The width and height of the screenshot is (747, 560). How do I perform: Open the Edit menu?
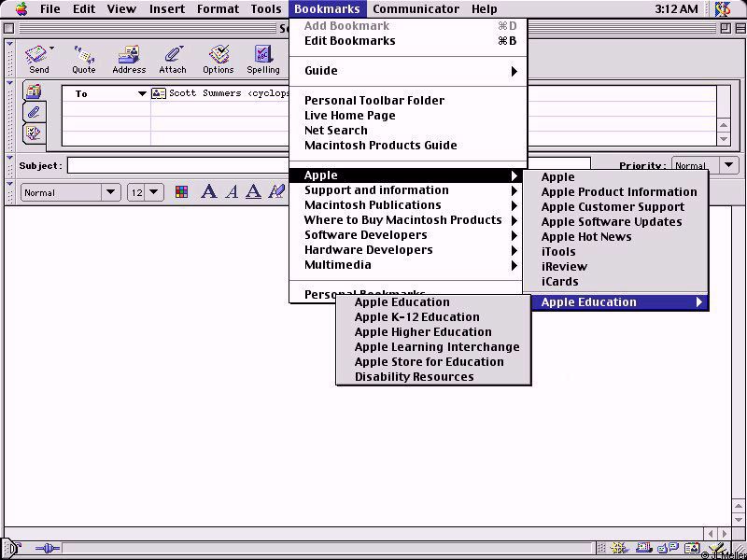pos(84,9)
